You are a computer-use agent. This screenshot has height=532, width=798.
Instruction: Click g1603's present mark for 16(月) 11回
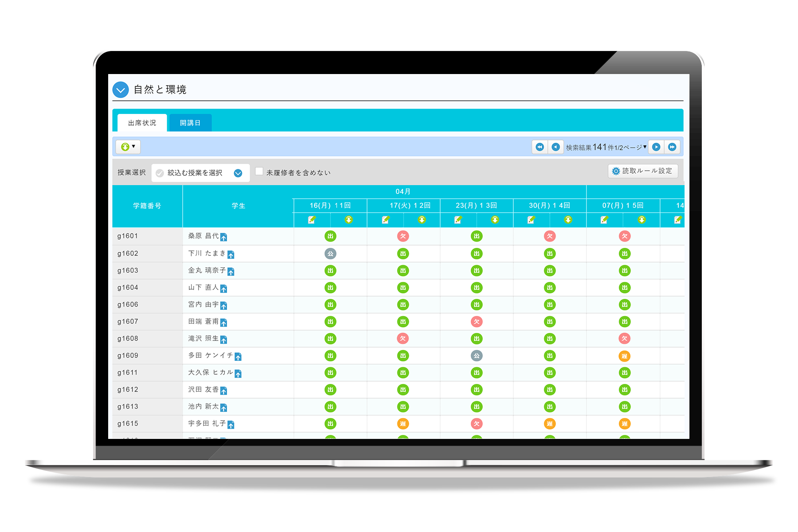coord(330,270)
